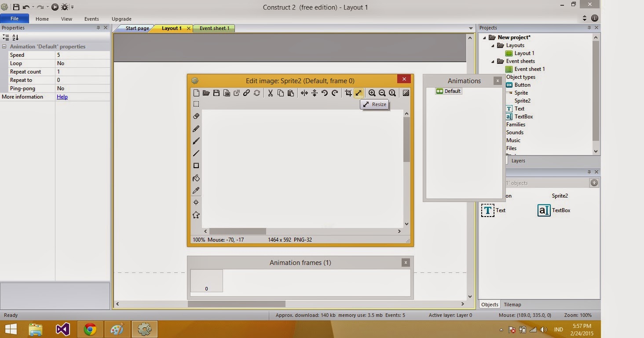Image resolution: width=644 pixels, height=338 pixels.
Task: Toggle the checkered background icon
Action: click(x=406, y=93)
